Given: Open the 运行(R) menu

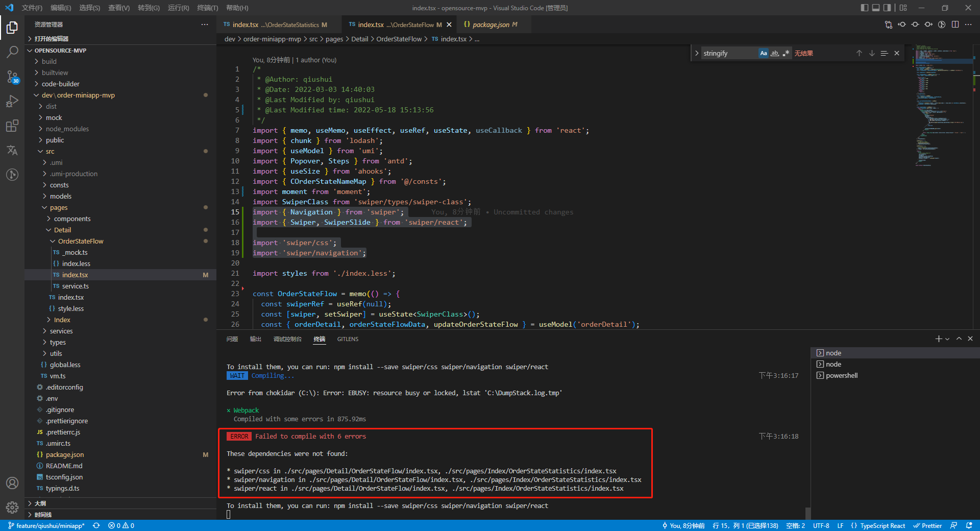Looking at the screenshot, I should tap(178, 8).
